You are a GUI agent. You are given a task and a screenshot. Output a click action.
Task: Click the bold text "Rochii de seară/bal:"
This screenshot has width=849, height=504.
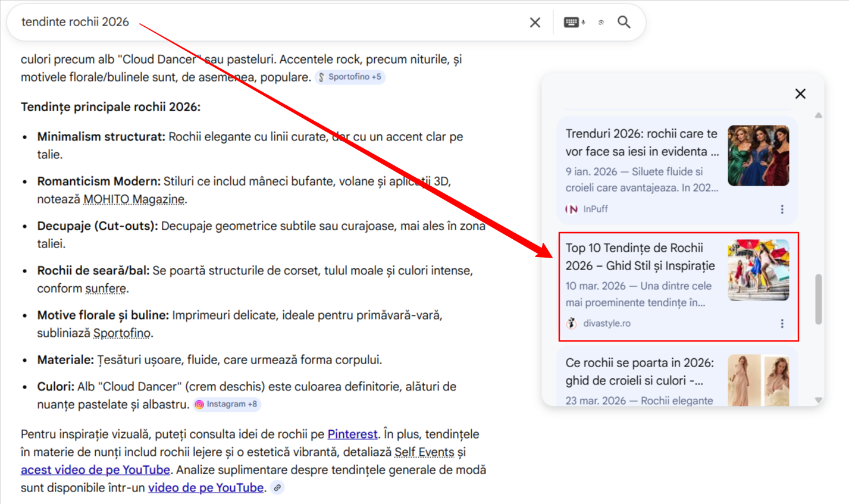point(93,271)
